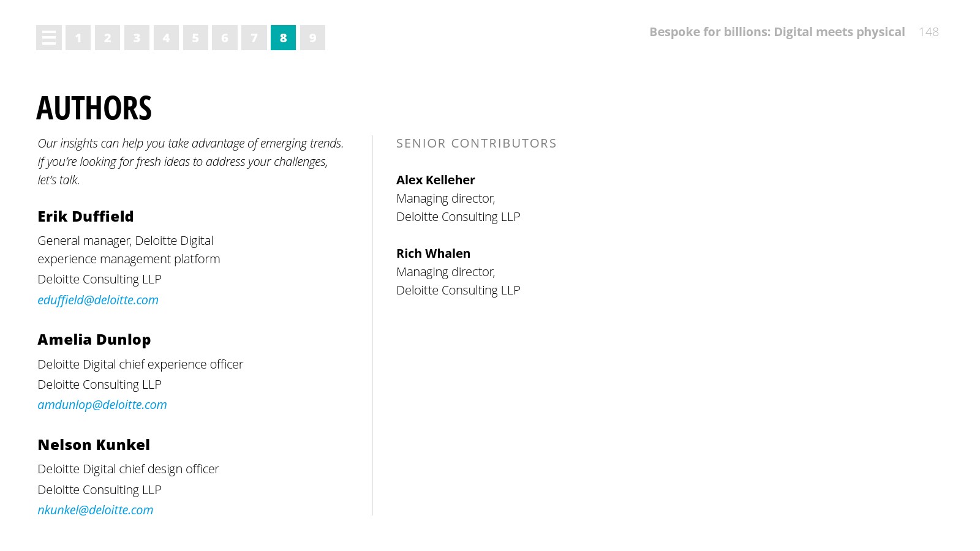Viewport: 980px width, 551px height.
Task: Open the hamburger contents menu icon
Action: click(x=49, y=38)
